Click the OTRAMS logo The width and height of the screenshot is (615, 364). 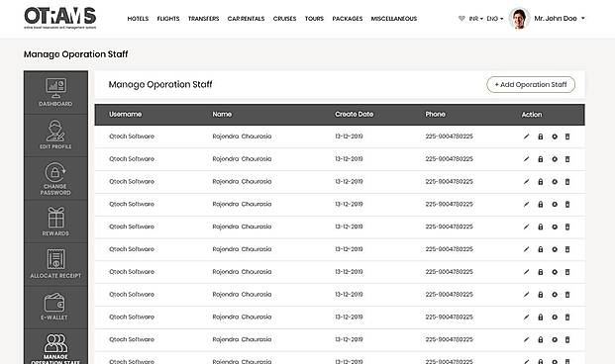(x=60, y=18)
